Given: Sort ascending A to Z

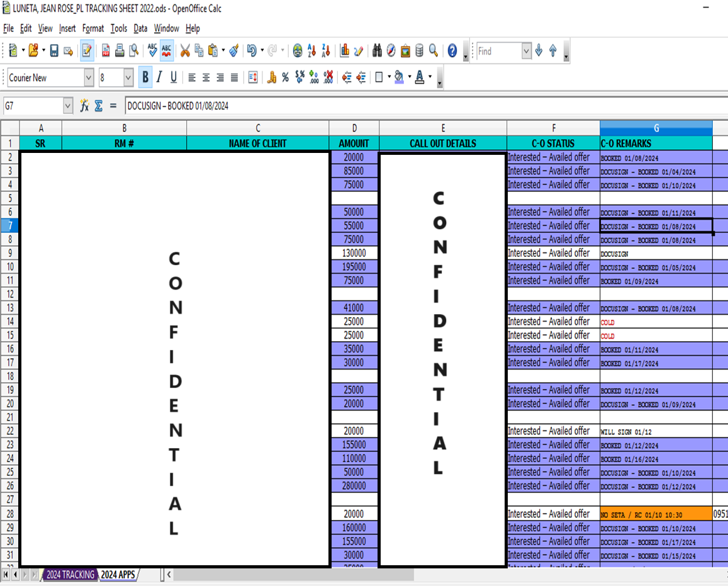Looking at the screenshot, I should (312, 50).
